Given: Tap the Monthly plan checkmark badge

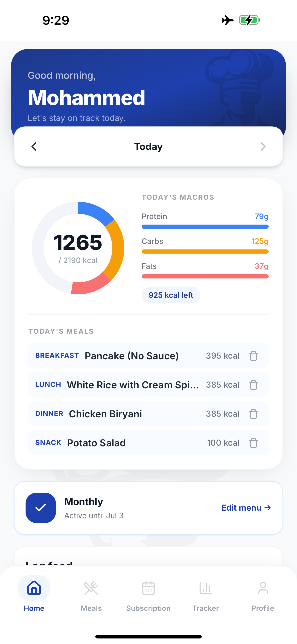Looking at the screenshot, I should [41, 508].
